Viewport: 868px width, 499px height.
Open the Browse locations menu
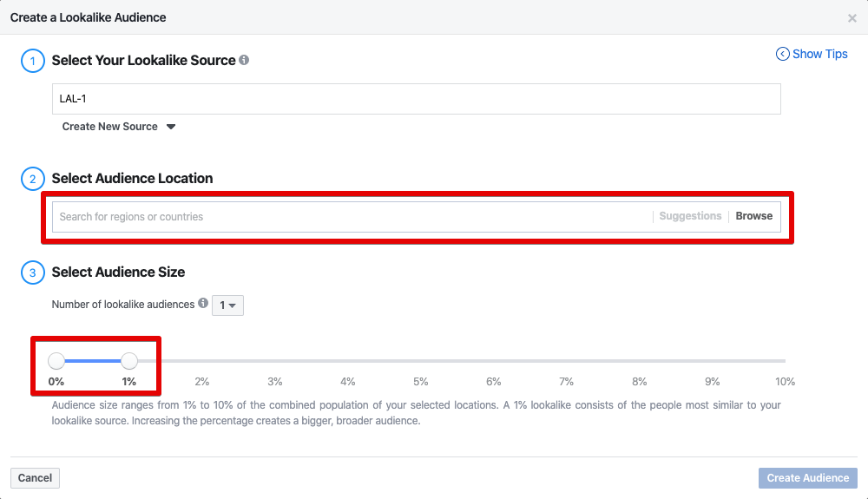(753, 216)
